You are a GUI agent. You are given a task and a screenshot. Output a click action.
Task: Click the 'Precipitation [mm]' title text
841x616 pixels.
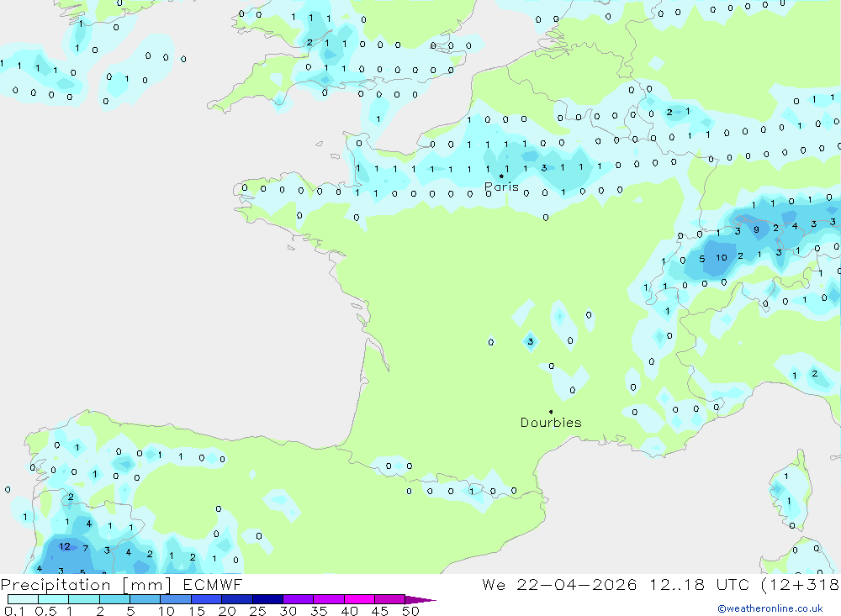(x=86, y=585)
